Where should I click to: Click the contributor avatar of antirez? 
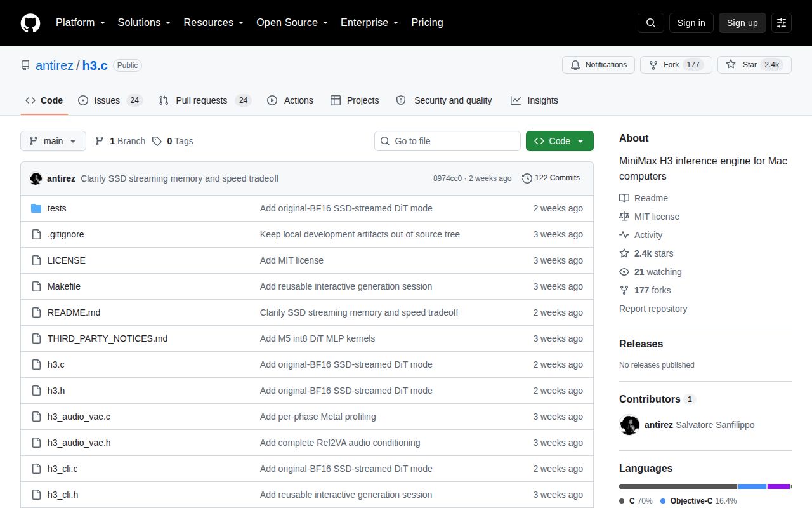pyautogui.click(x=629, y=425)
